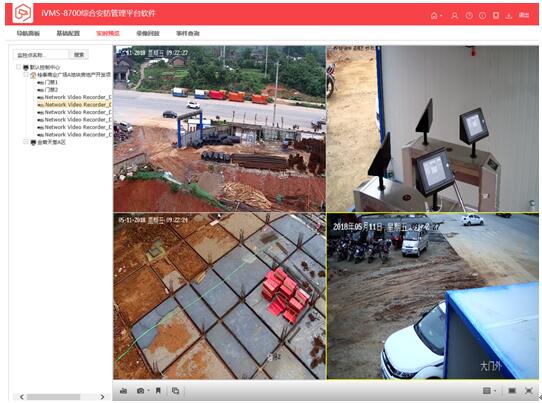Click the bookmark tag icon in bottom toolbar
This screenshot has height=403, width=542.
tap(158, 391)
